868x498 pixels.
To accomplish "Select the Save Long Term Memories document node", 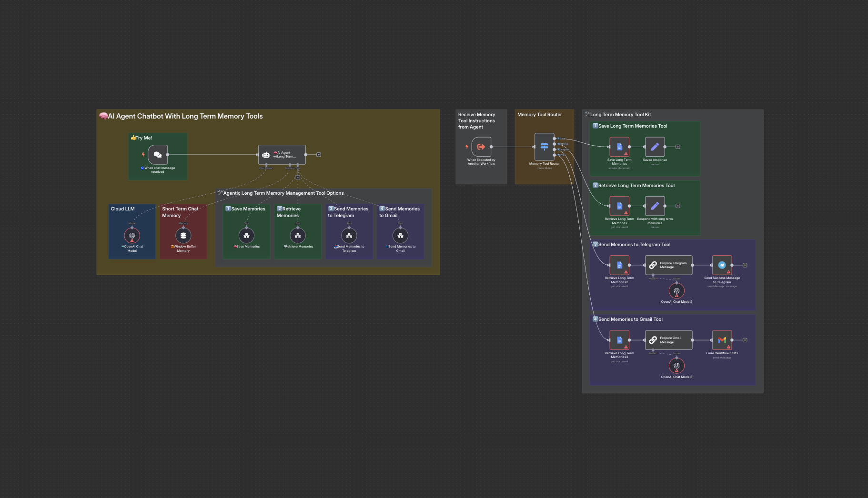I will click(x=619, y=147).
